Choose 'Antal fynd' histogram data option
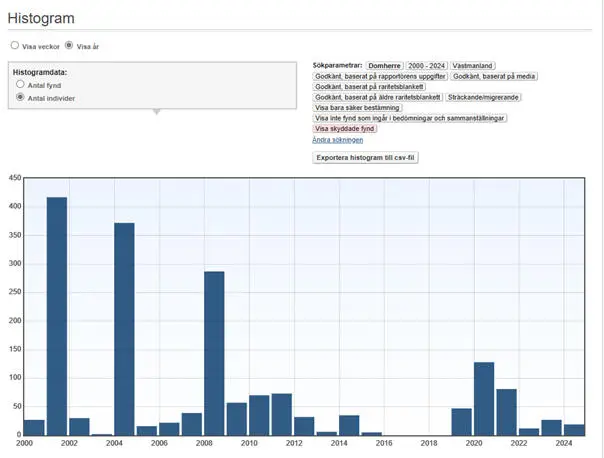This screenshot has height=458, width=604. click(20, 86)
